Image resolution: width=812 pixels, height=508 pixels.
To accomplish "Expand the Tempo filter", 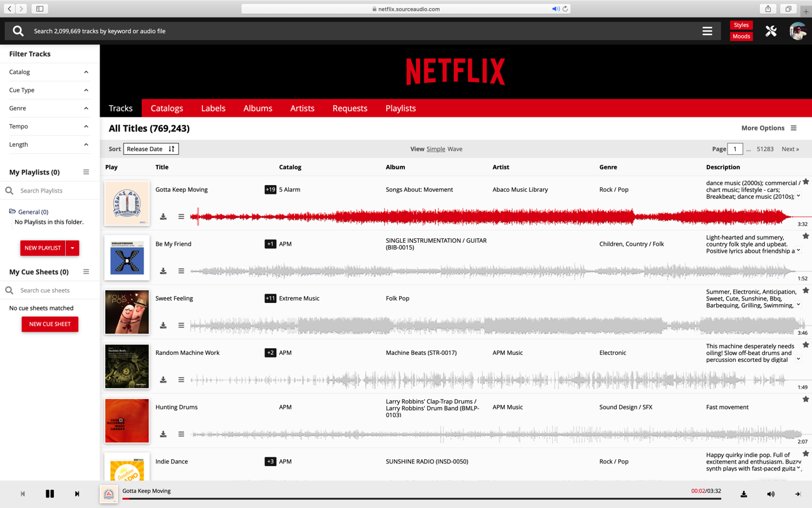I will (49, 126).
